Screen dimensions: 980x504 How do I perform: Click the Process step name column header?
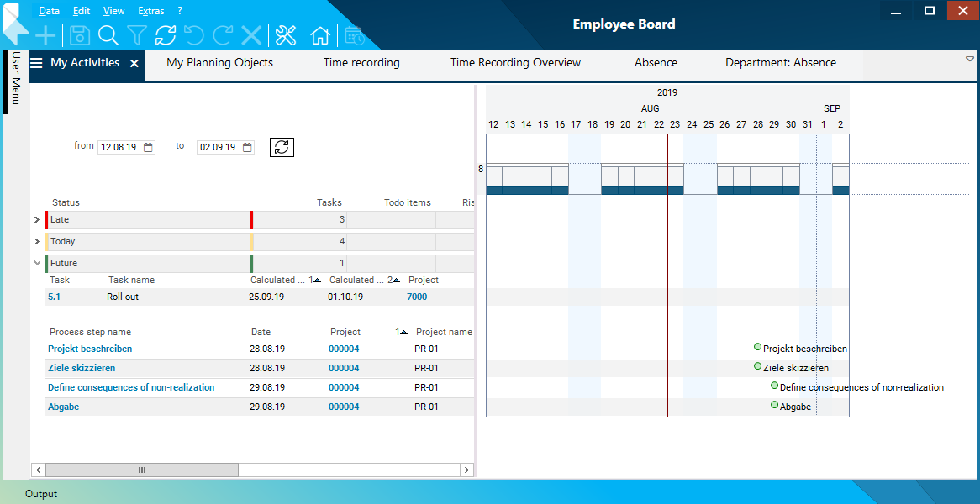[x=90, y=333]
